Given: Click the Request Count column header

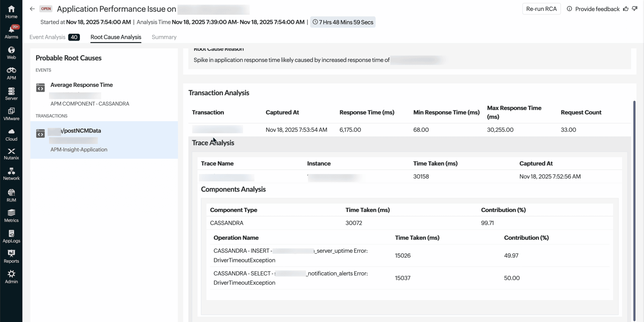Looking at the screenshot, I should (581, 112).
